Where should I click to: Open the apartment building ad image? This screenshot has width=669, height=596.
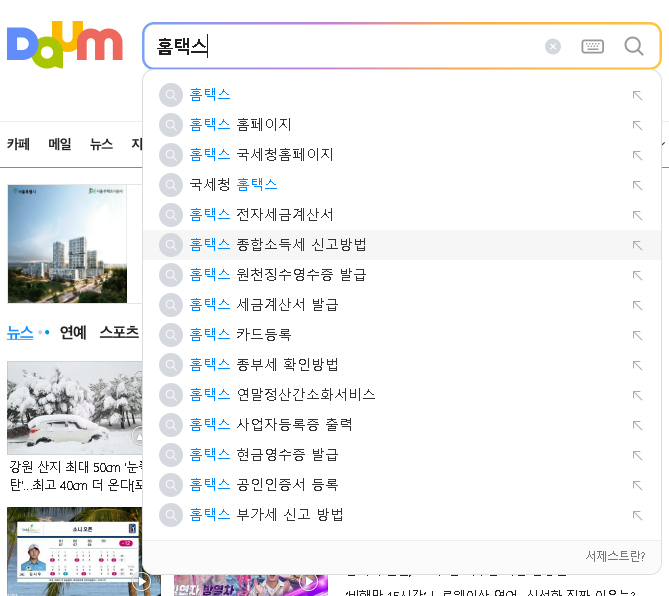[67, 244]
